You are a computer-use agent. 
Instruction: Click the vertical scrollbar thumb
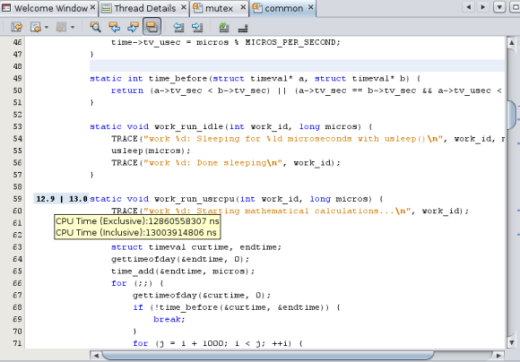click(512, 114)
